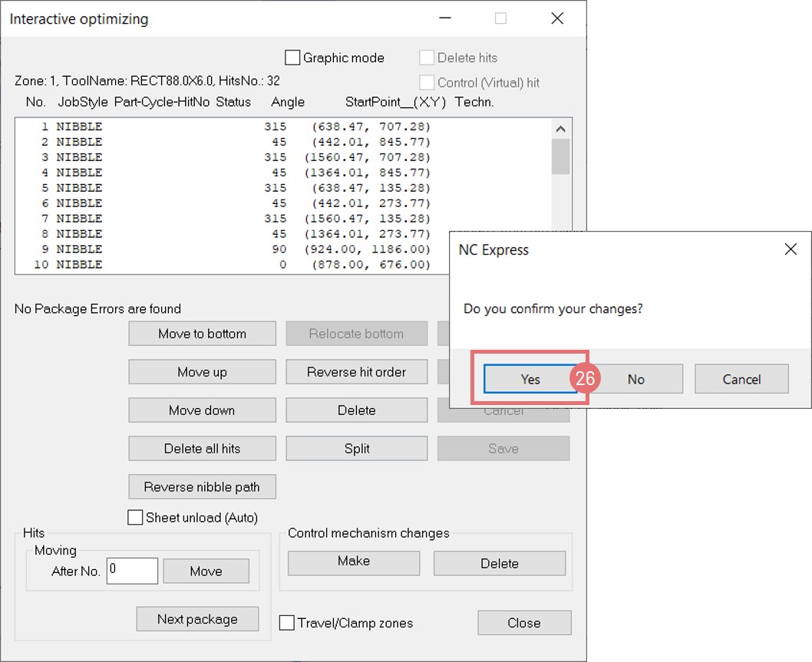Click the Reverse hit order button
The image size is (812, 662).
356,372
